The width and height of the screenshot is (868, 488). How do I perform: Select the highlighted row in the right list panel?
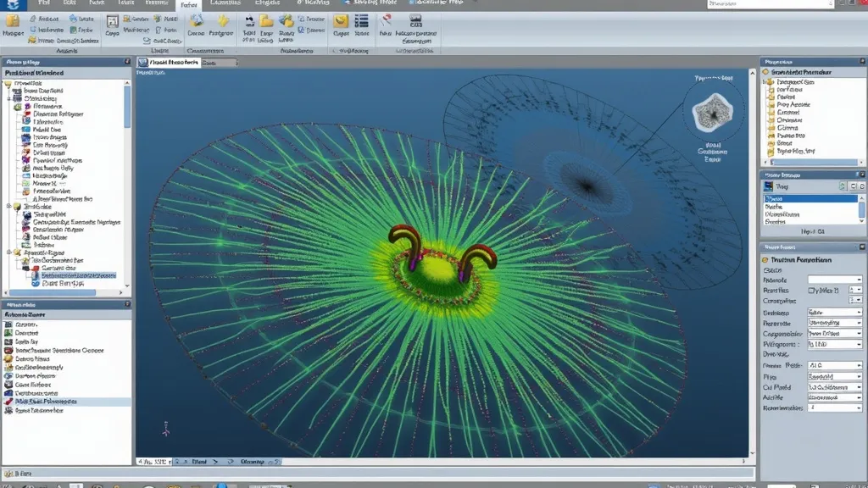(x=810, y=197)
